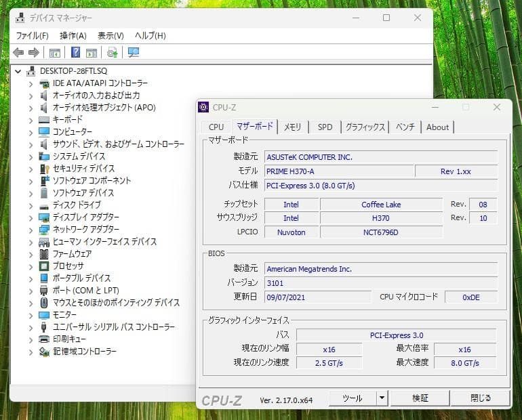Image resolution: width=522 pixels, height=420 pixels.
Task: Click the CPU-Z app icon in title bar
Action: 203,108
